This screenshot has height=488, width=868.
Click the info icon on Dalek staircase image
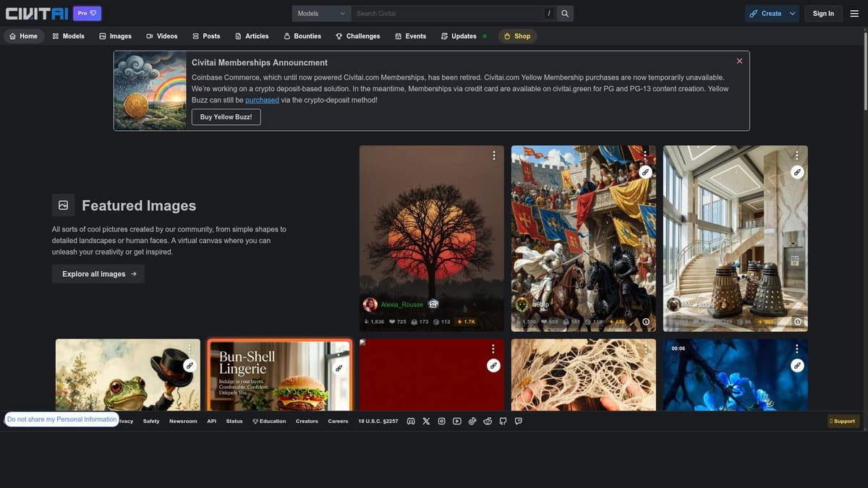(x=798, y=322)
